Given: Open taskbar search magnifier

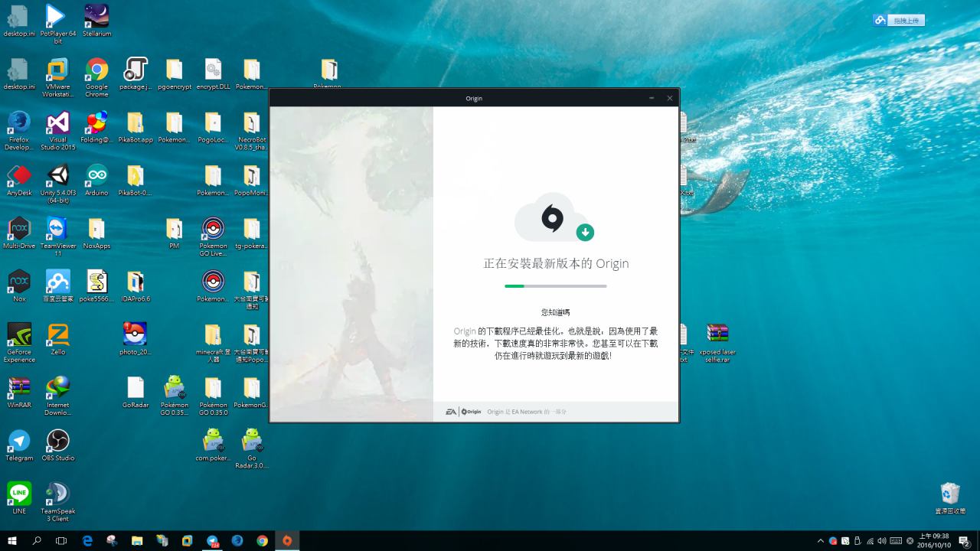Looking at the screenshot, I should 37,540.
